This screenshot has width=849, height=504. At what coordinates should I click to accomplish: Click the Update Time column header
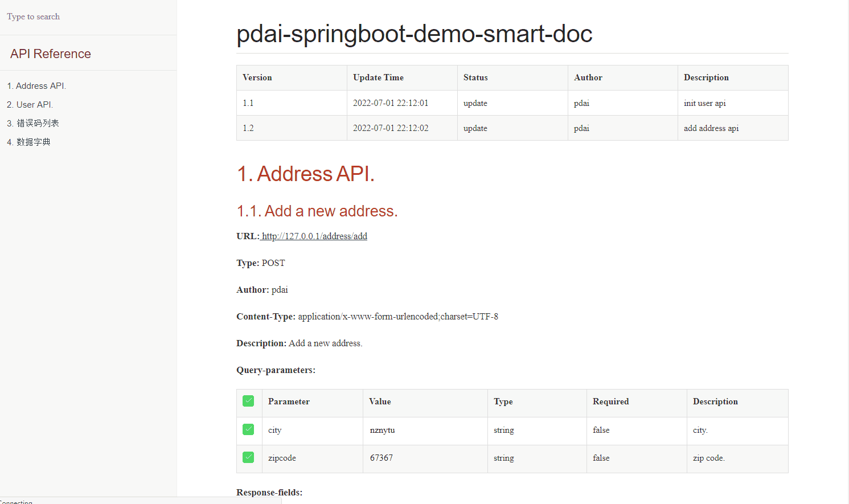tap(378, 77)
